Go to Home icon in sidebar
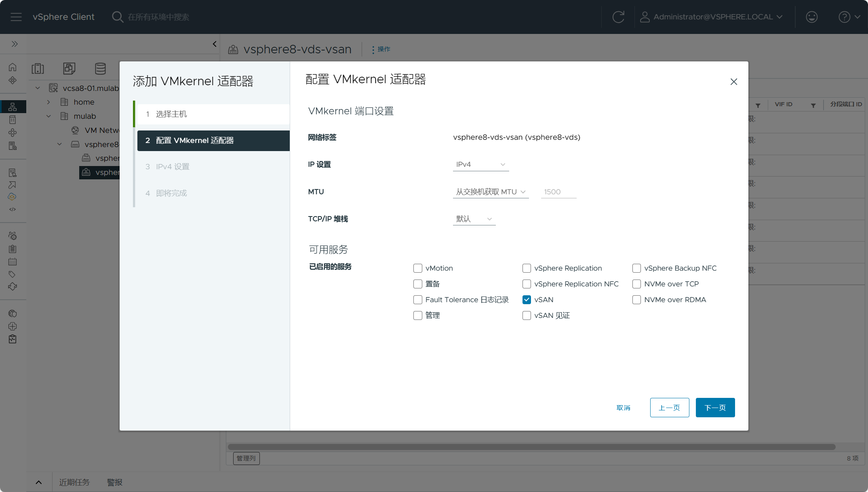The width and height of the screenshot is (868, 492). [13, 67]
